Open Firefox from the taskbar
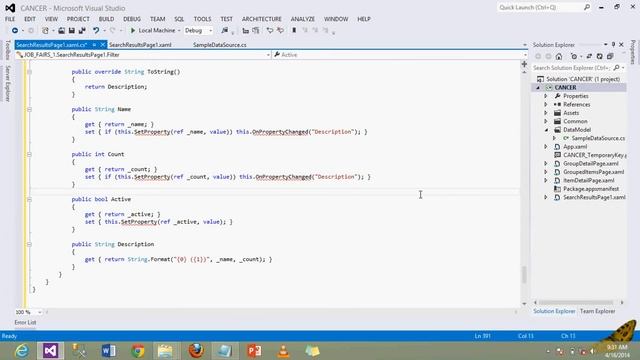This screenshot has height=360, width=640. point(196,351)
